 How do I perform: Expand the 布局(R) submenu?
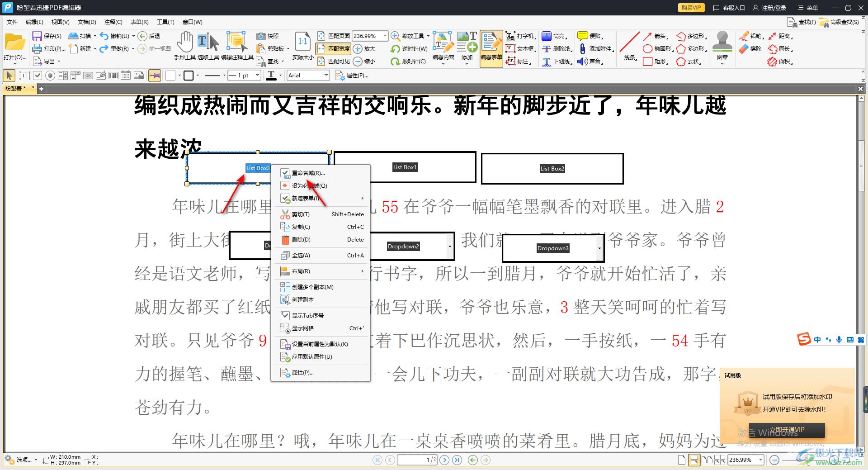click(x=321, y=271)
